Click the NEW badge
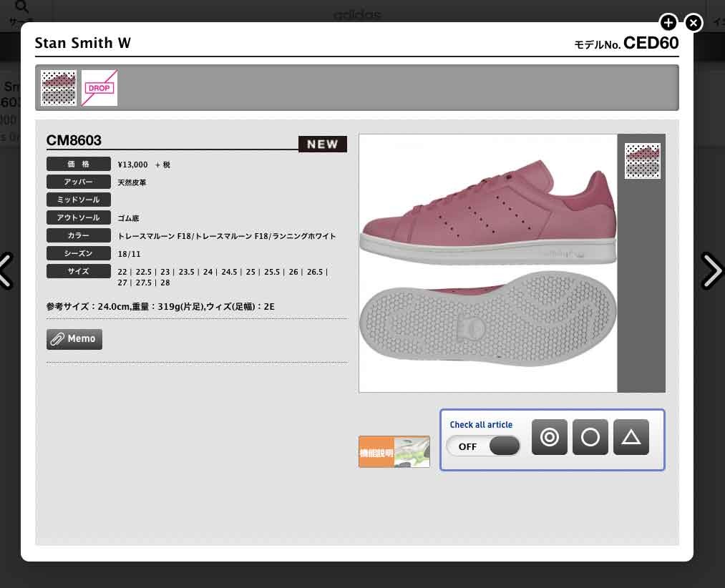The width and height of the screenshot is (725, 588). pos(322,144)
